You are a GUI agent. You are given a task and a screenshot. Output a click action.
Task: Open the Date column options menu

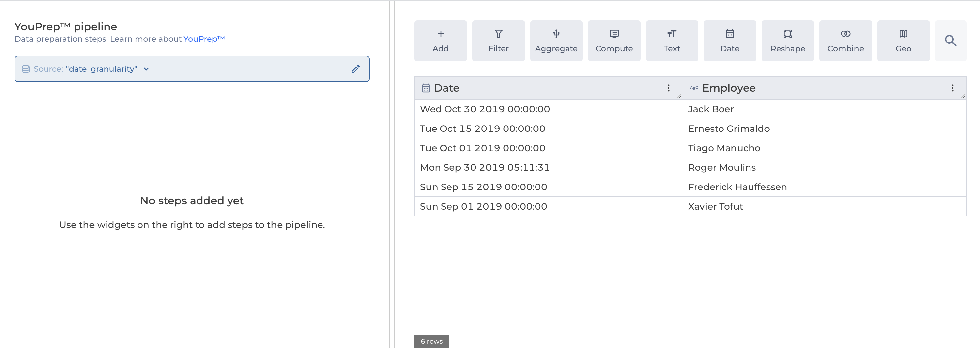pos(668,88)
